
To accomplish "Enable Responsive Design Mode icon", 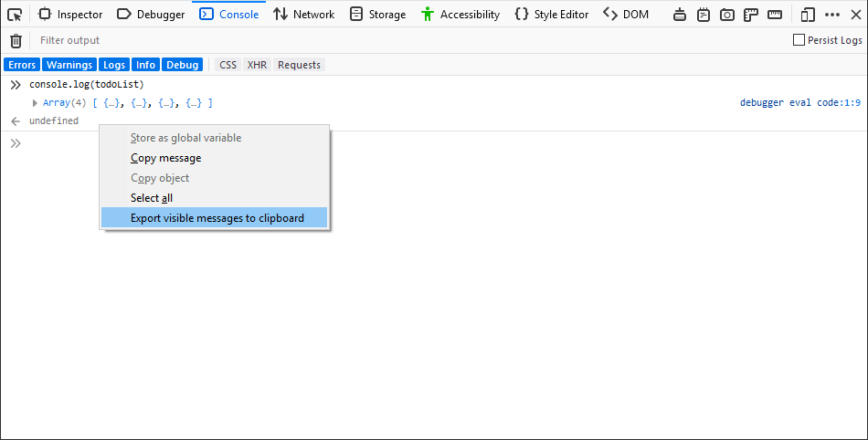I will 808,15.
